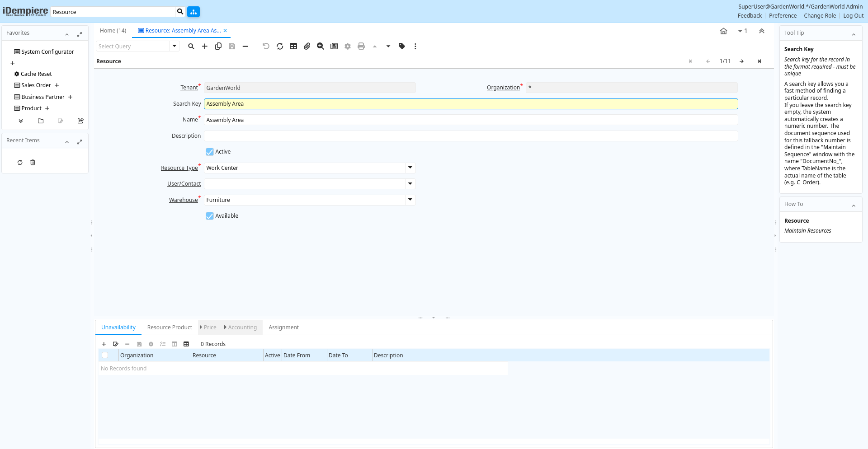
Task: Check the select-all box in Unavailability grid
Action: tap(105, 355)
